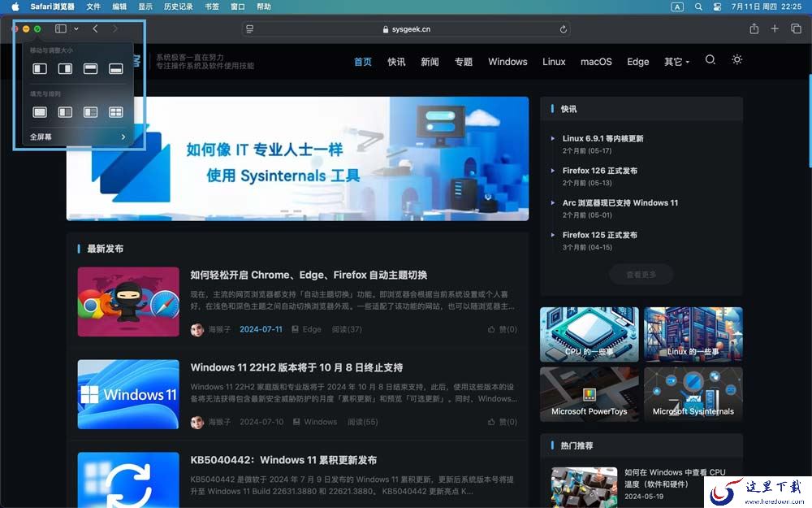This screenshot has width=812, height=508.
Task: Open the Sysinternals tools banner
Action: click(x=298, y=158)
